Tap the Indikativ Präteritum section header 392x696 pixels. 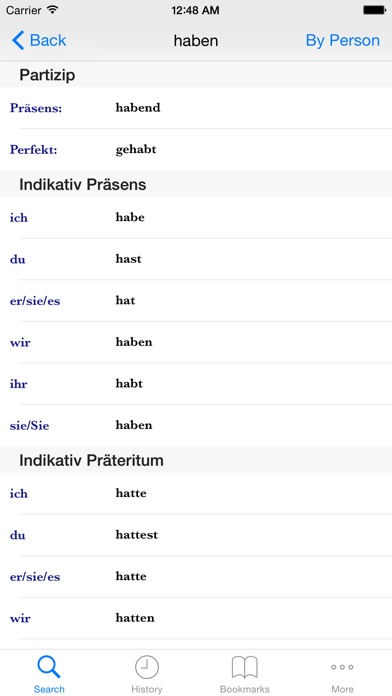coord(196,460)
